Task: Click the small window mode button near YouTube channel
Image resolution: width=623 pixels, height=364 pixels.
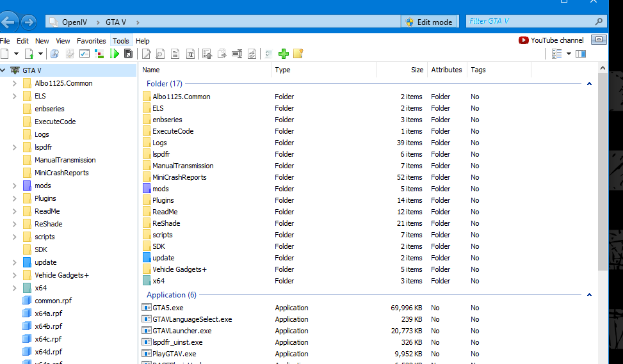Action: (599, 40)
